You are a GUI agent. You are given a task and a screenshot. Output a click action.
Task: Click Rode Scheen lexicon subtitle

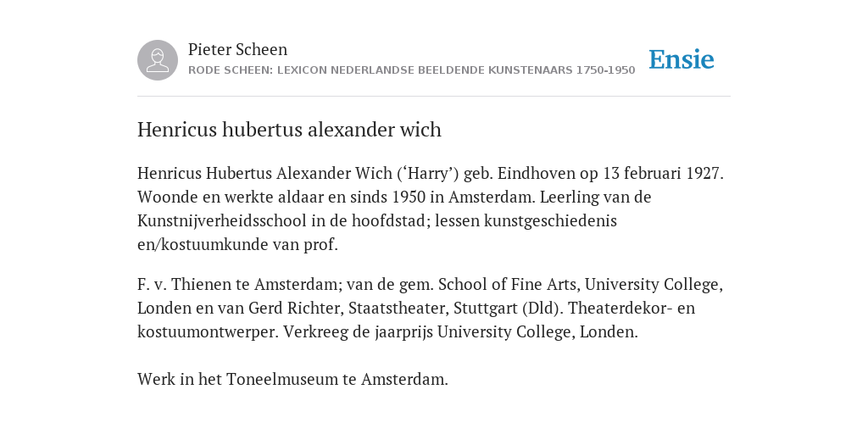coord(411,70)
